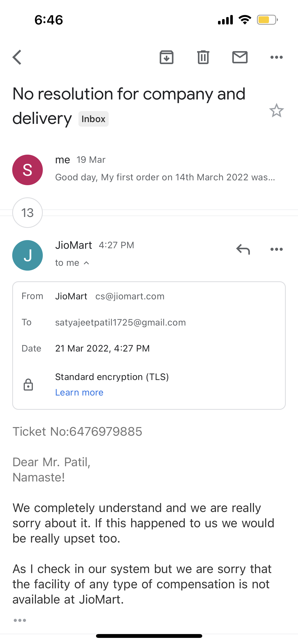Tap the cs@jiomart.com sender address
The width and height of the screenshot is (298, 644).
pos(130,296)
